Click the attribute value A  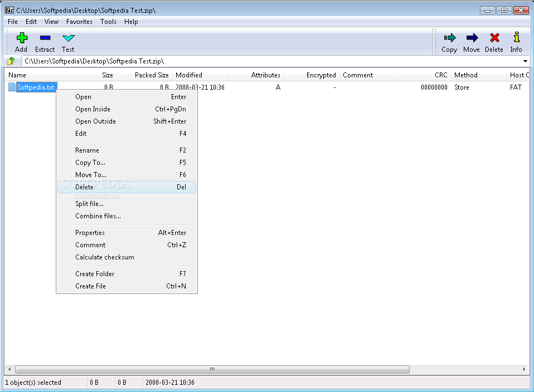278,87
